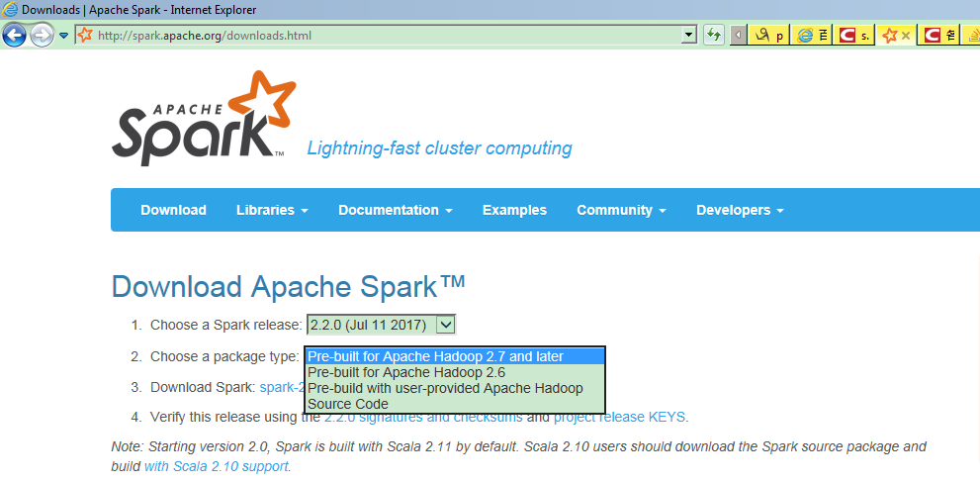Choose the 'Source Code' package option

click(x=455, y=404)
